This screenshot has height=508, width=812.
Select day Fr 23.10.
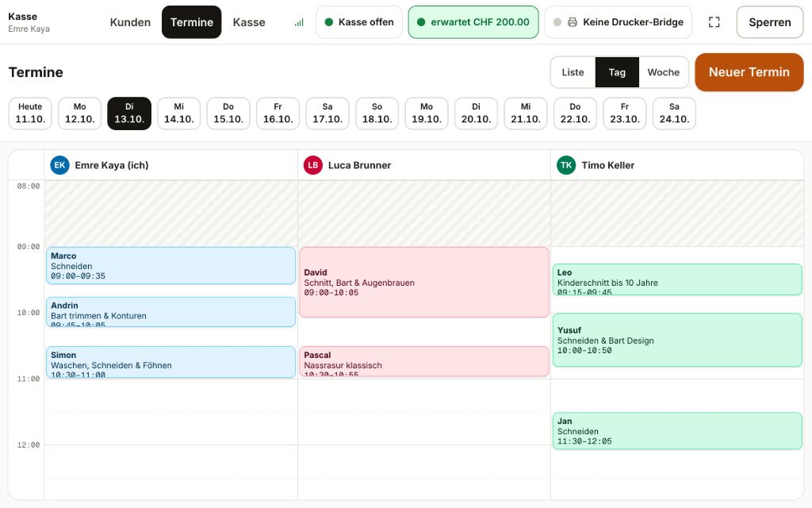coord(625,113)
